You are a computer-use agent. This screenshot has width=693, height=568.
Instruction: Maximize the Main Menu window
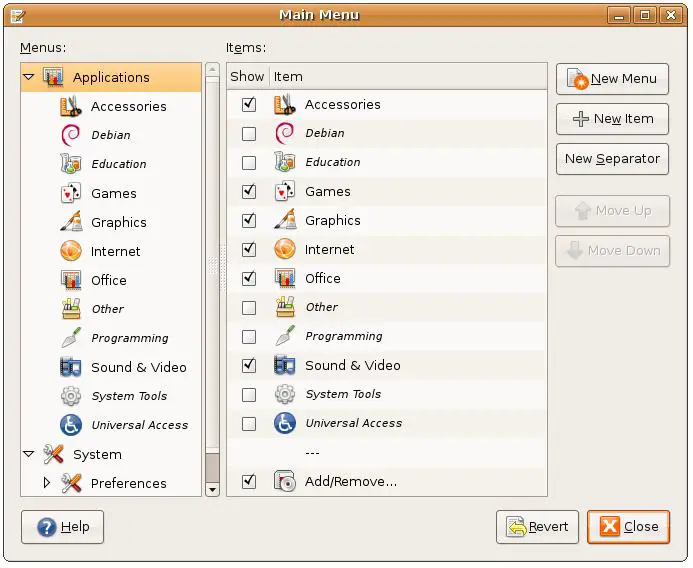645,15
